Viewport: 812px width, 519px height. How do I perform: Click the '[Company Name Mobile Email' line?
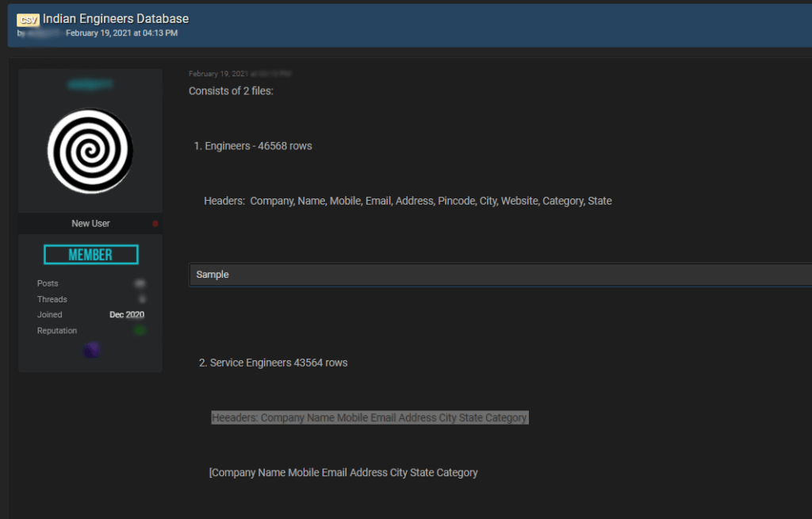point(343,473)
